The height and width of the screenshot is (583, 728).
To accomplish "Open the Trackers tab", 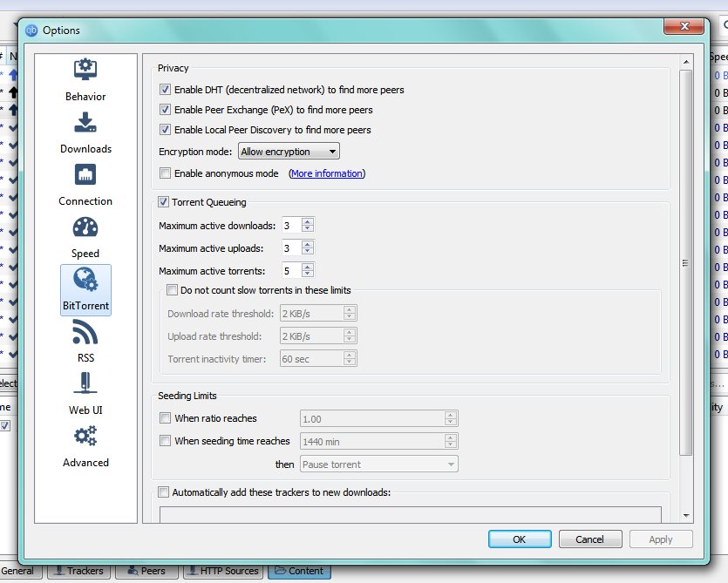I will [78, 571].
